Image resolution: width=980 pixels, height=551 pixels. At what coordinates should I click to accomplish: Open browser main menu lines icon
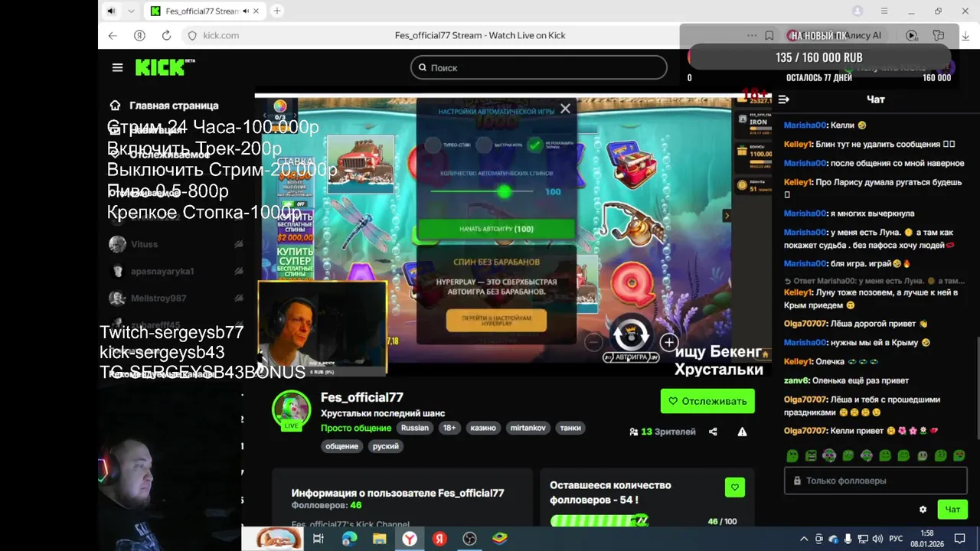point(884,11)
